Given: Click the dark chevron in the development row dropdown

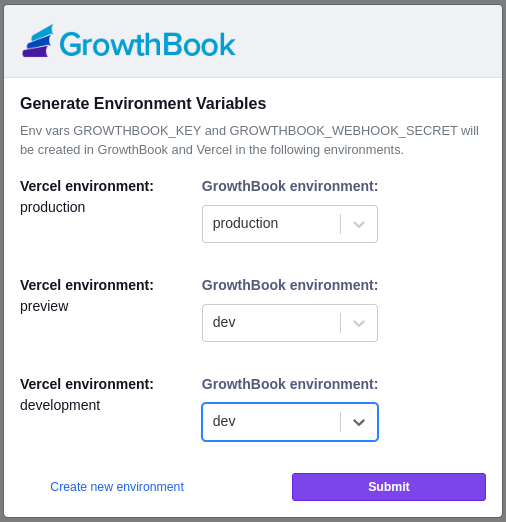Looking at the screenshot, I should (x=359, y=422).
